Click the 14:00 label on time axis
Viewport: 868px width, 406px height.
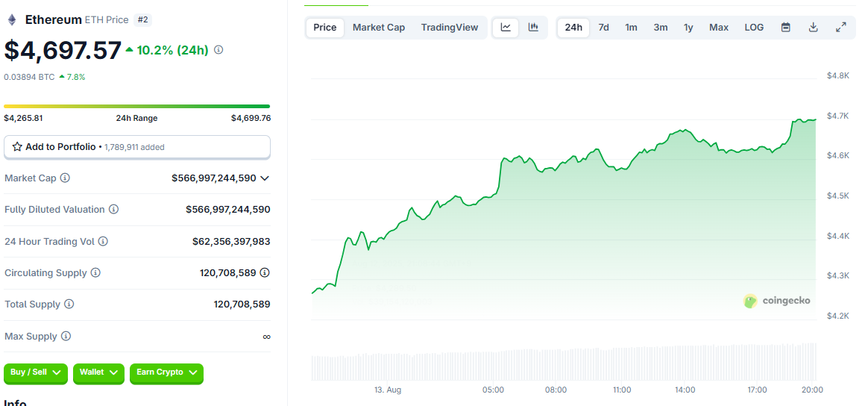[685, 390]
